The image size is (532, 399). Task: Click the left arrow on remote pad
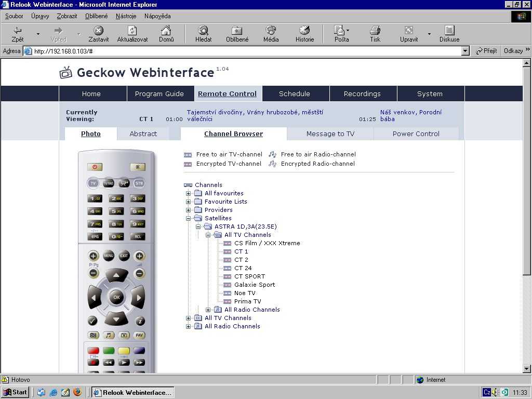click(94, 298)
